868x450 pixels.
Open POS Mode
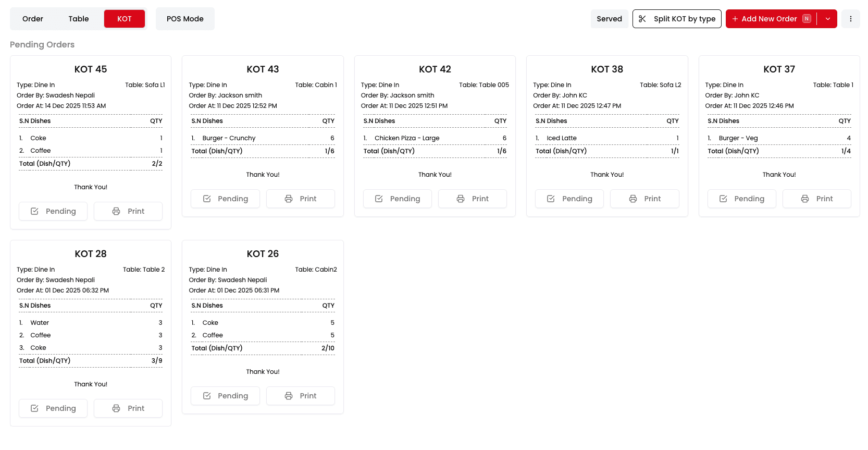[x=185, y=19]
